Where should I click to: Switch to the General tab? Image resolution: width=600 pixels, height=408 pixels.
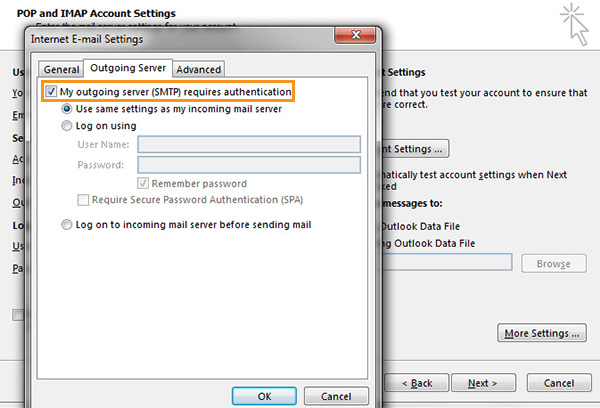(61, 69)
